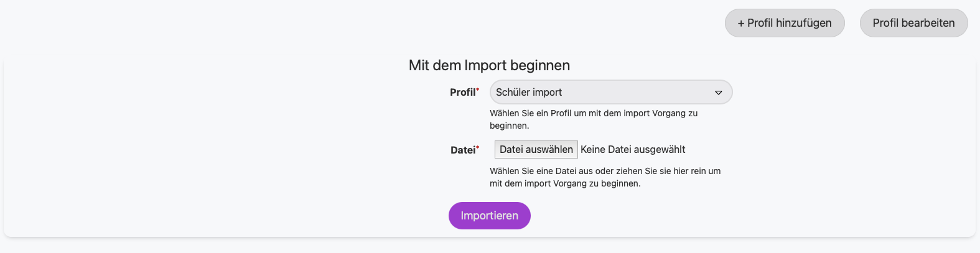Click the 'Datei auswählen' file button
Viewport: 980px width, 253px height.
[536, 149]
